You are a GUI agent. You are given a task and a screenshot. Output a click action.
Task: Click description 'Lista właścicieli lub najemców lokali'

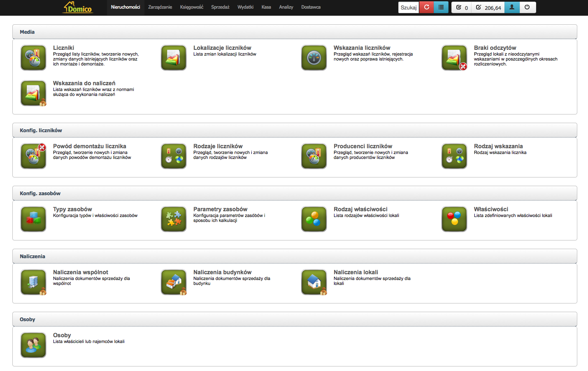point(89,341)
